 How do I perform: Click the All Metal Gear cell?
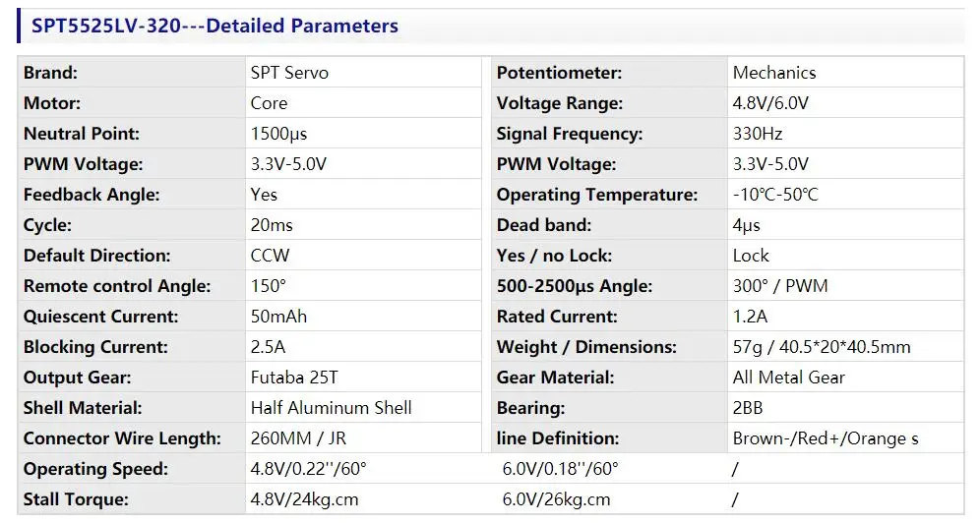(x=788, y=378)
